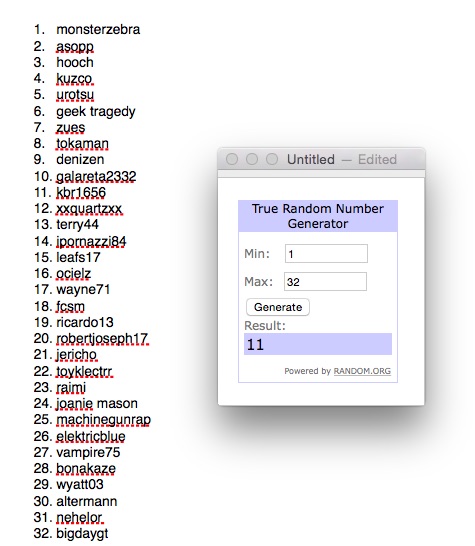Click the True Random Number Generator heading
The image size is (475, 546).
(x=318, y=216)
